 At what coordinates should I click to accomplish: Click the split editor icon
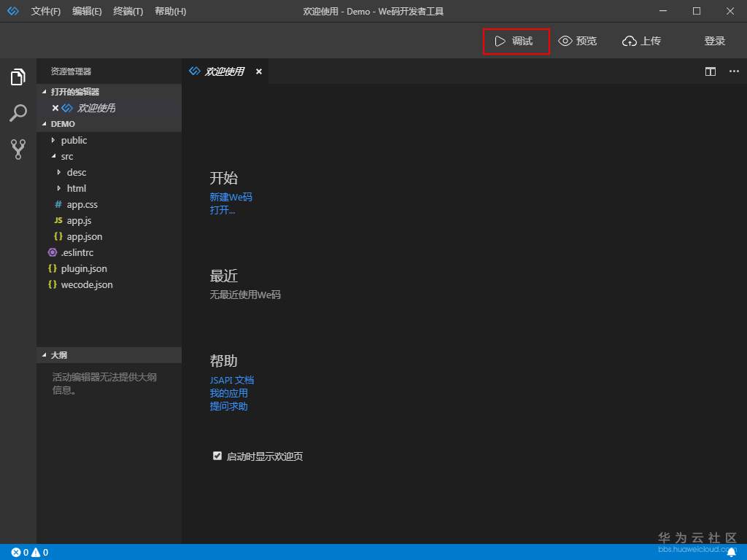pos(711,71)
